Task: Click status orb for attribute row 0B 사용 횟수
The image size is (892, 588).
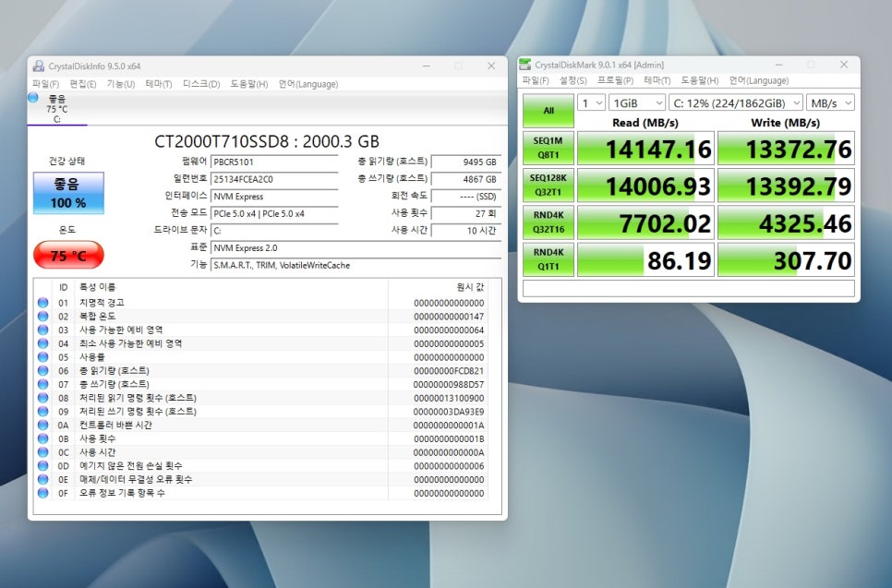Action: [x=42, y=438]
